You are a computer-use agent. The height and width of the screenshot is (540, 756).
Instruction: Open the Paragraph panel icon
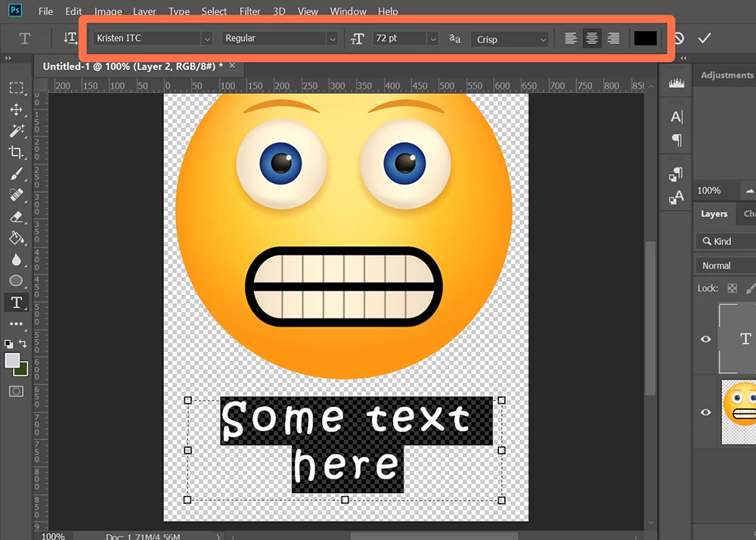[677, 141]
